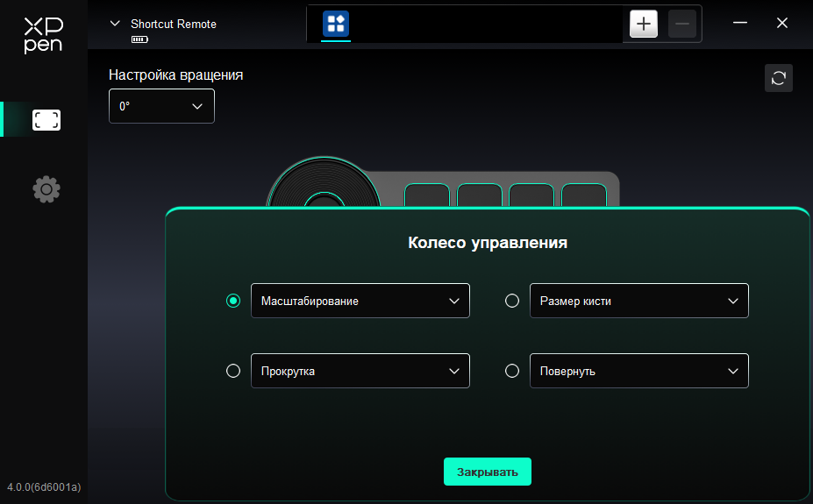The image size is (813, 504).
Task: Open the Повернуть dropdown list
Action: pyautogui.click(x=639, y=371)
